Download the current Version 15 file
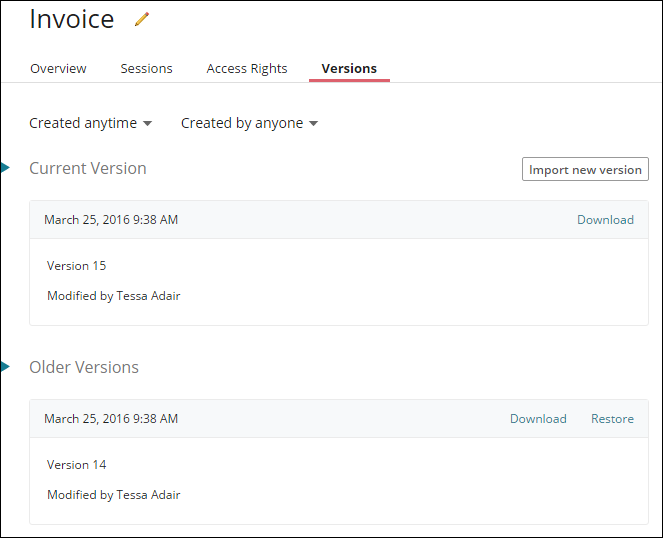Image resolution: width=663 pixels, height=538 pixels. (x=605, y=220)
